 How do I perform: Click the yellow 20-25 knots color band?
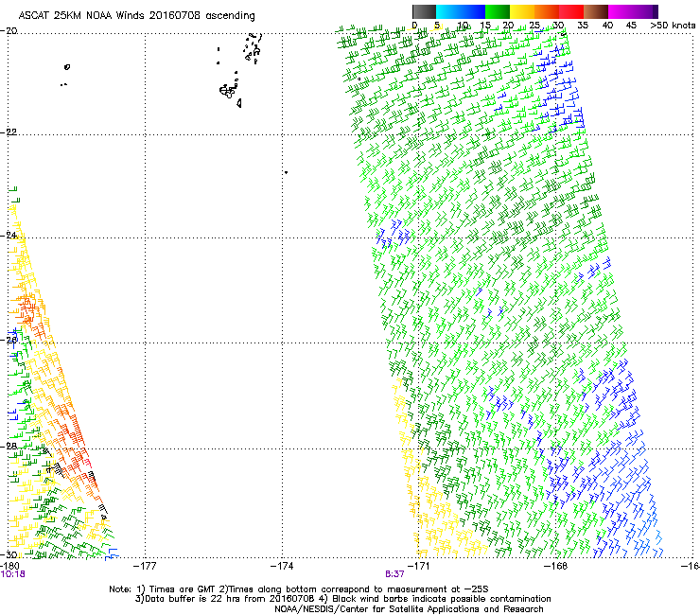[522, 11]
